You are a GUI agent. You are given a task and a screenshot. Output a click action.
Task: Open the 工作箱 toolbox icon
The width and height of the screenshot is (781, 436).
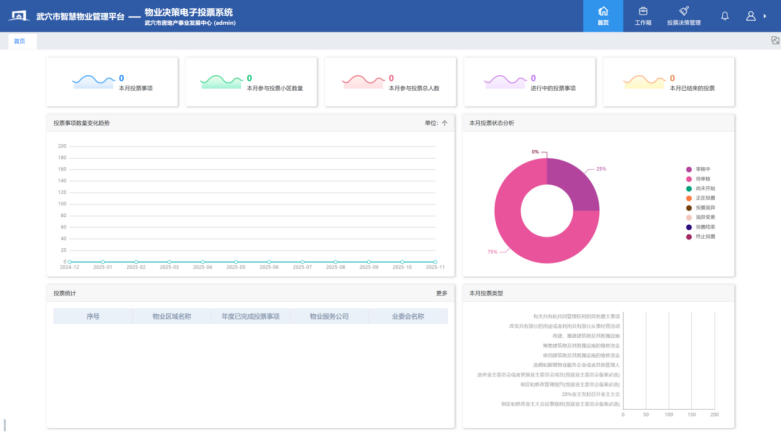(x=642, y=13)
